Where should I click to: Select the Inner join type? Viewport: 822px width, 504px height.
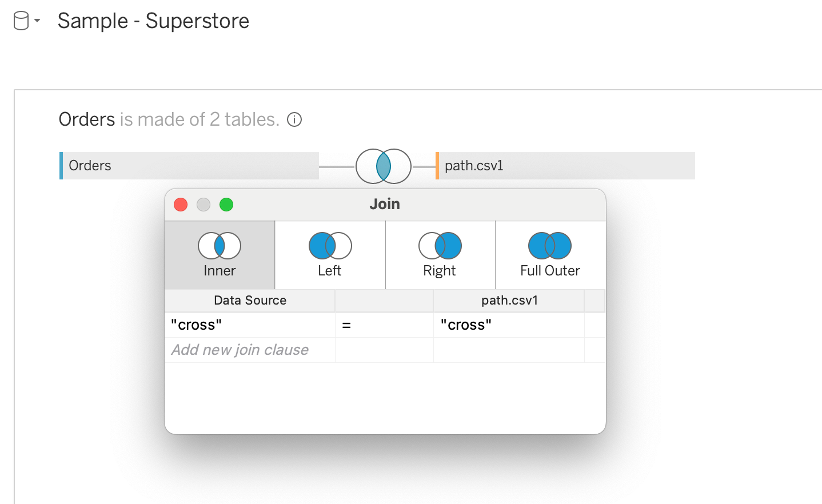point(220,255)
